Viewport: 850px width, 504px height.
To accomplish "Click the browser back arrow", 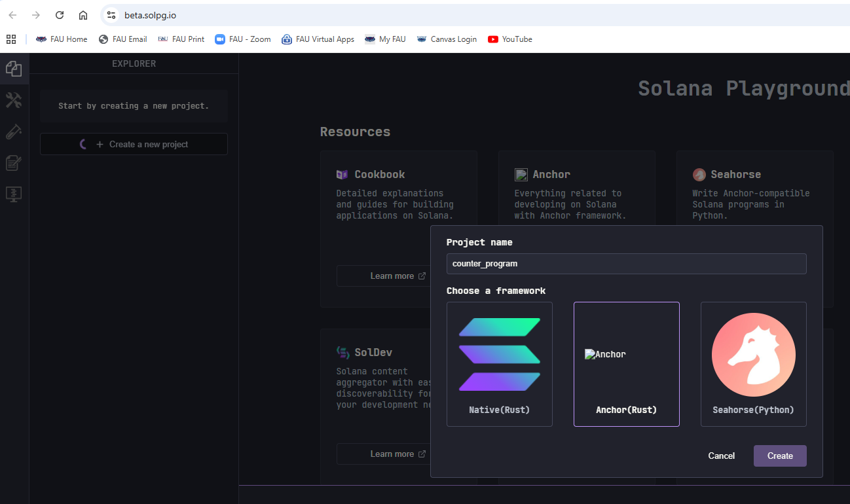I will [x=12, y=15].
